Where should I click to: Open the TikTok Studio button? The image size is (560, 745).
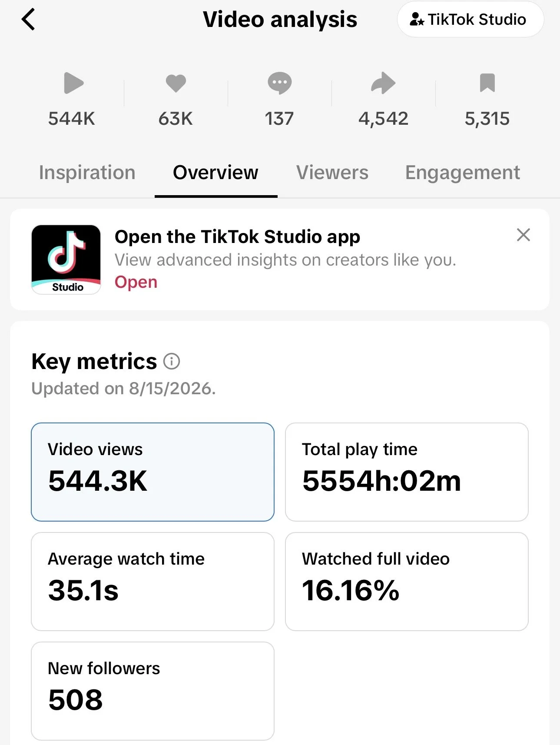470,20
